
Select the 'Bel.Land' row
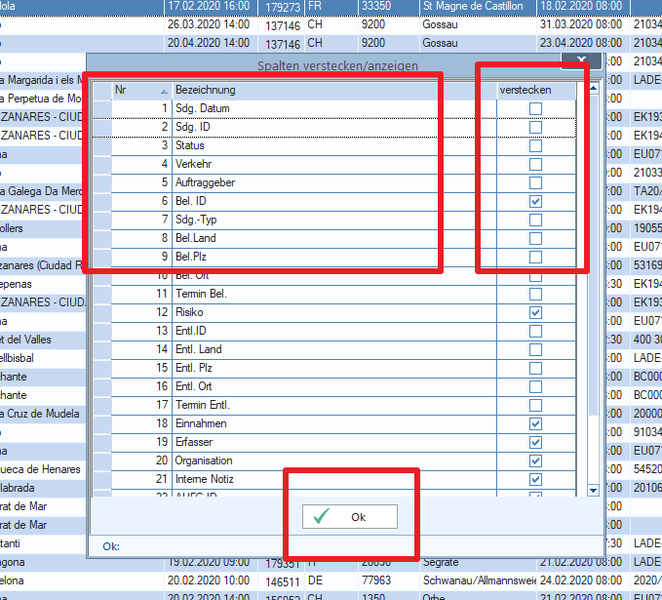[334, 239]
